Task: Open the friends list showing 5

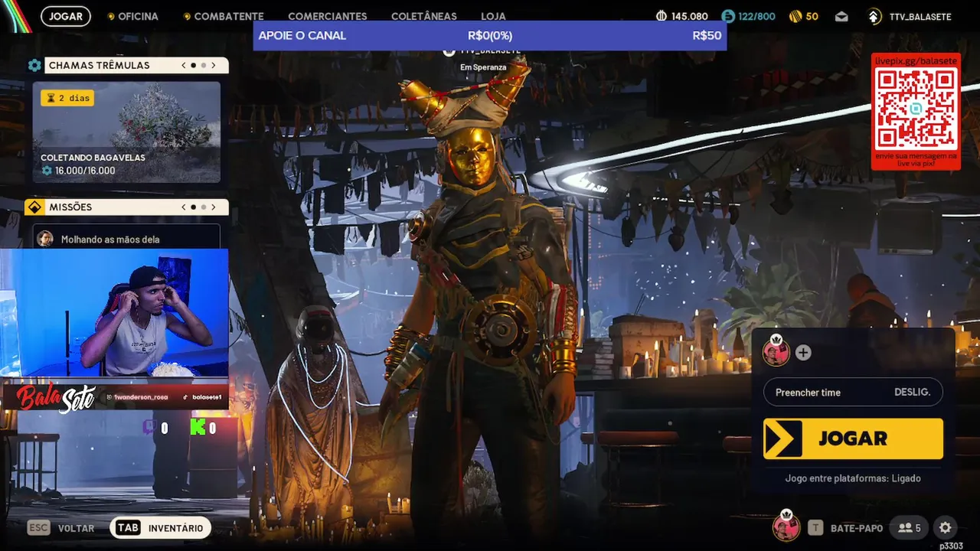Action: pyautogui.click(x=910, y=528)
